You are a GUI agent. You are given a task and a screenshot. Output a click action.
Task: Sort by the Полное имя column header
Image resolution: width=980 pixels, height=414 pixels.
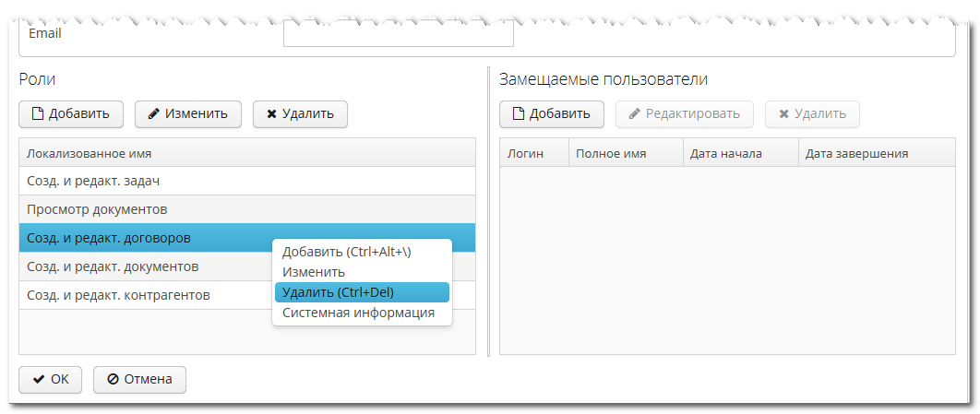(611, 153)
